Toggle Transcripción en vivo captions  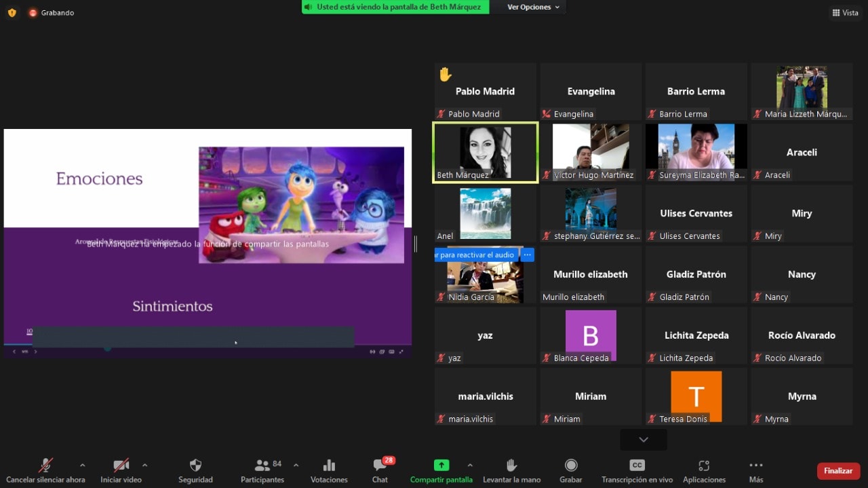(637, 466)
